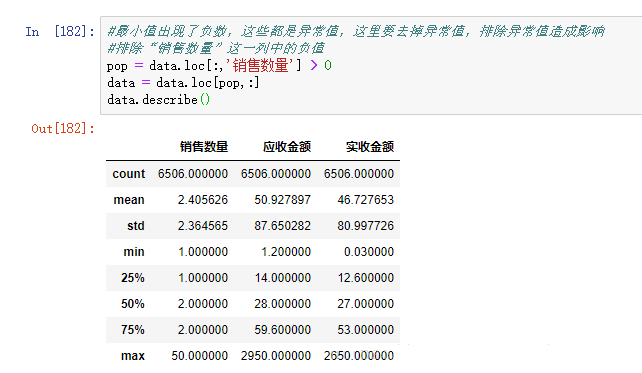
Task: Click 25% value 1.000000 under 销售数量
Action: click(203, 278)
